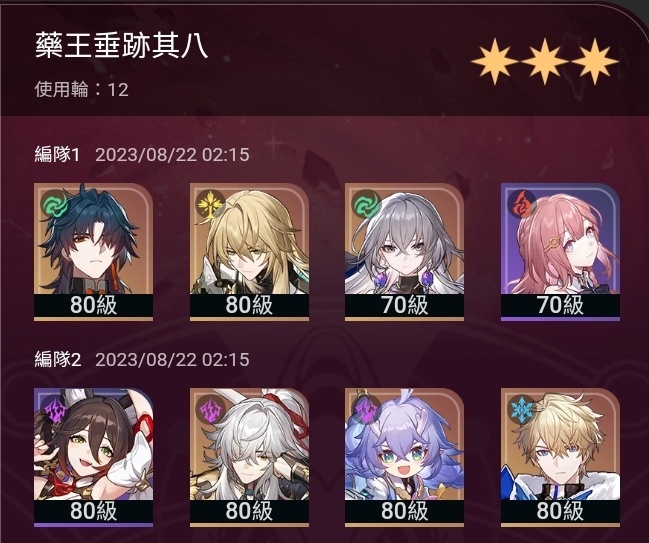Click the 藥王垂跡其八 stage title
This screenshot has width=649, height=543.
coord(121,46)
